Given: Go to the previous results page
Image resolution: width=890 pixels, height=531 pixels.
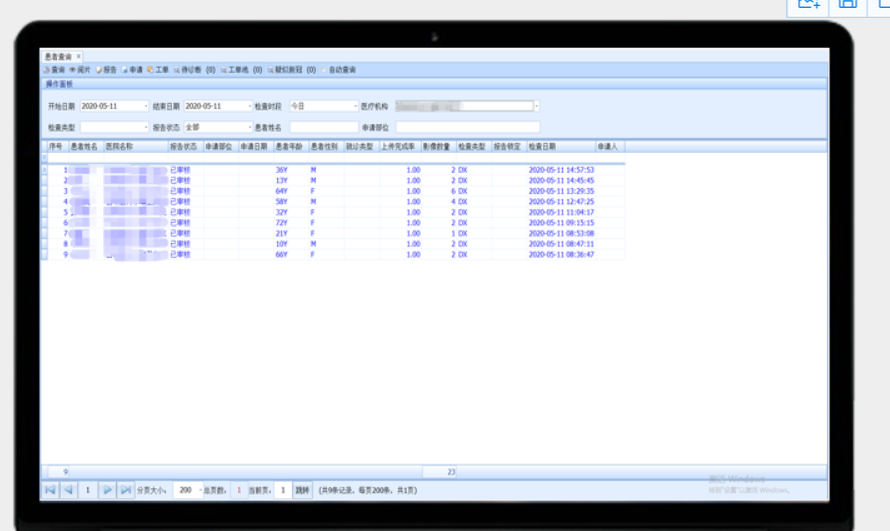Looking at the screenshot, I should [68, 490].
